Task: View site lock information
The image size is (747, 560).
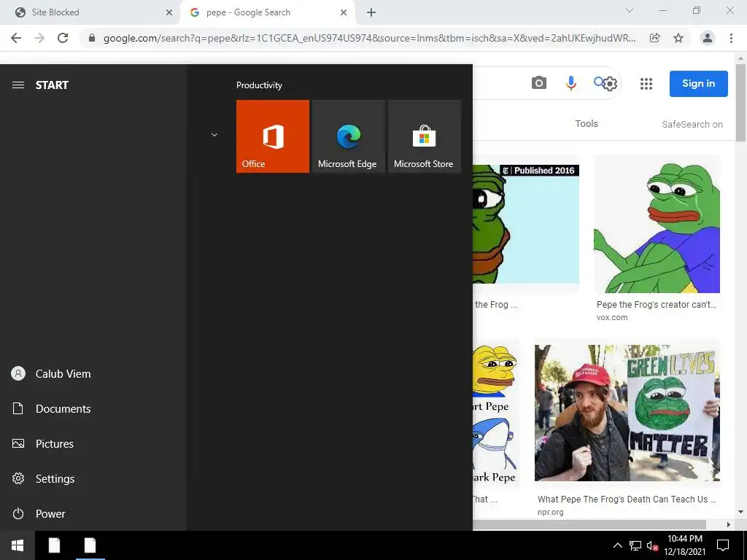Action: pos(92,38)
